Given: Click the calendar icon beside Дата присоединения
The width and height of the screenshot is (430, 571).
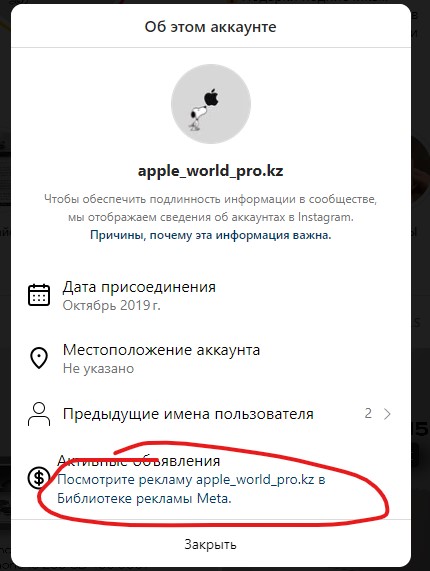Looking at the screenshot, I should pos(39,295).
